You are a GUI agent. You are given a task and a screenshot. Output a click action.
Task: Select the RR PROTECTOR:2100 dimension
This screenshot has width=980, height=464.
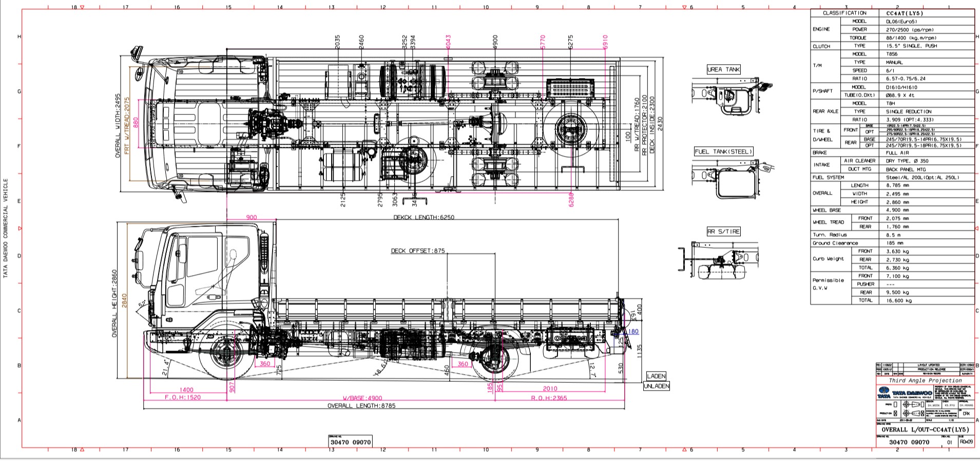(x=645, y=125)
